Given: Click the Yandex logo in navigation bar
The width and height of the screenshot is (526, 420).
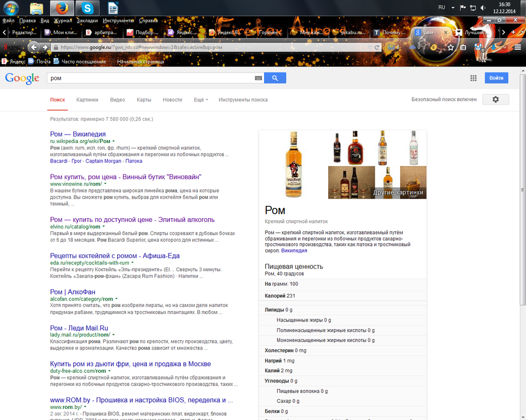Looking at the screenshot, I should [x=13, y=47].
